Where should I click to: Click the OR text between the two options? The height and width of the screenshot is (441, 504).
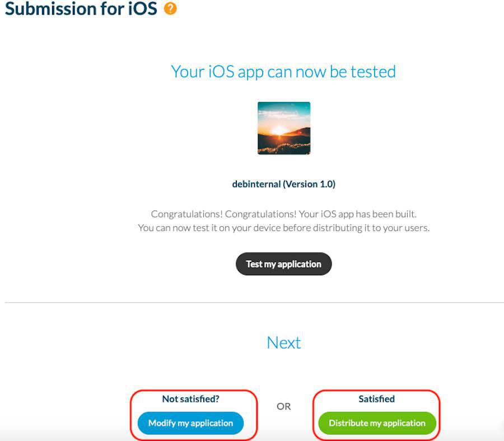283,406
